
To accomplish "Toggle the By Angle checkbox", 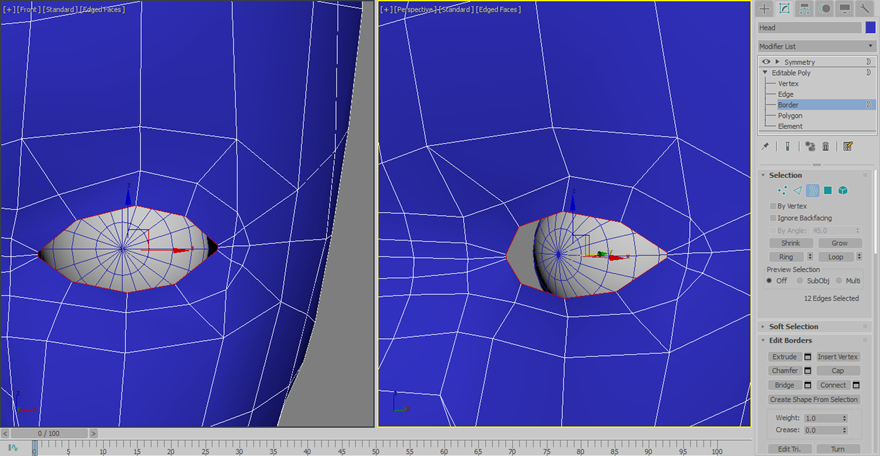I will (773, 231).
